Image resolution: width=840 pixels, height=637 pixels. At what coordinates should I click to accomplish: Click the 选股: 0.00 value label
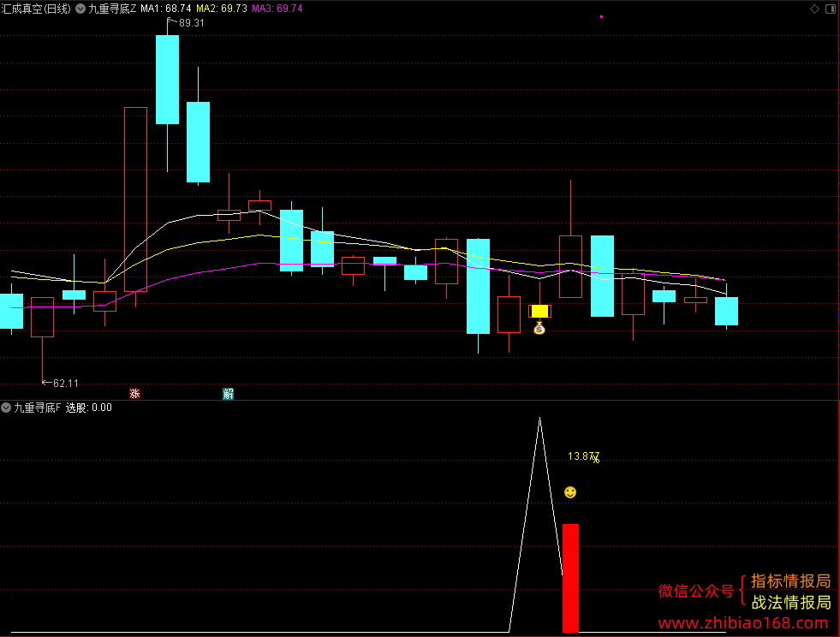(89, 408)
